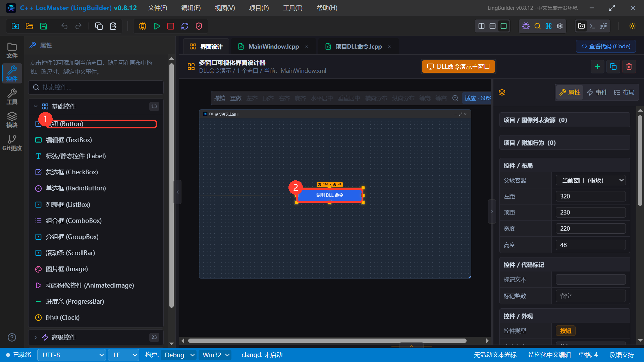Click the paste clipboard icon
The height and width of the screenshot is (362, 644).
coord(113,26)
